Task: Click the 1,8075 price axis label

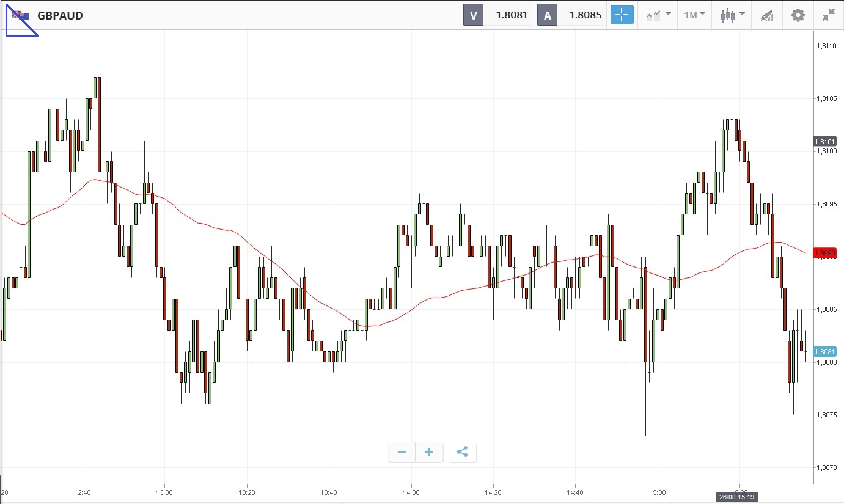Action: (x=826, y=415)
